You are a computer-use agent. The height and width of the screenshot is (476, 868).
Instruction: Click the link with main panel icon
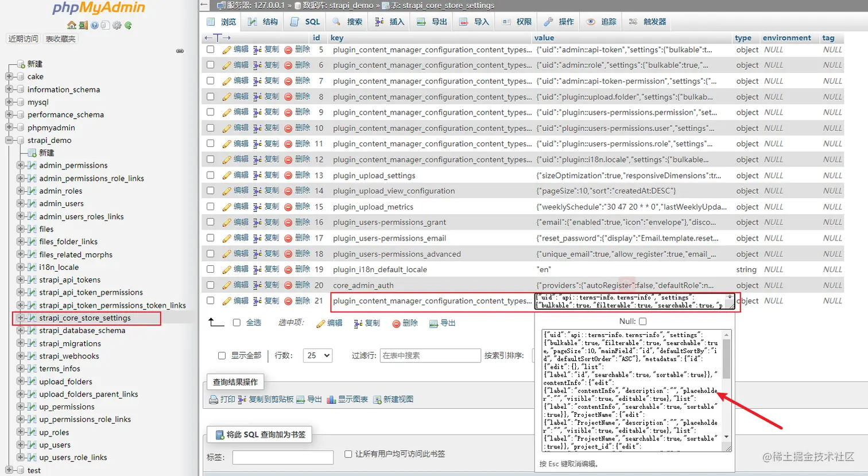[180, 51]
